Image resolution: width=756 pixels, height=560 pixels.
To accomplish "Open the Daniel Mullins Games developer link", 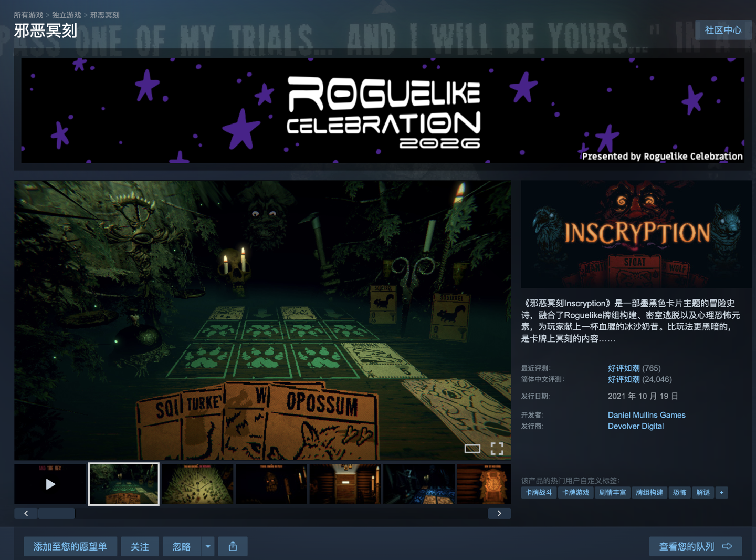I will pos(647,415).
